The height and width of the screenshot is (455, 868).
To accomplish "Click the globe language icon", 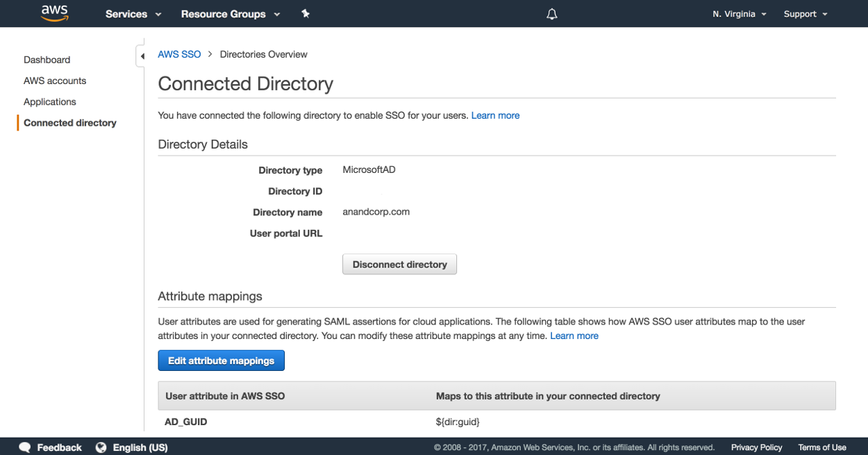I will tap(101, 447).
